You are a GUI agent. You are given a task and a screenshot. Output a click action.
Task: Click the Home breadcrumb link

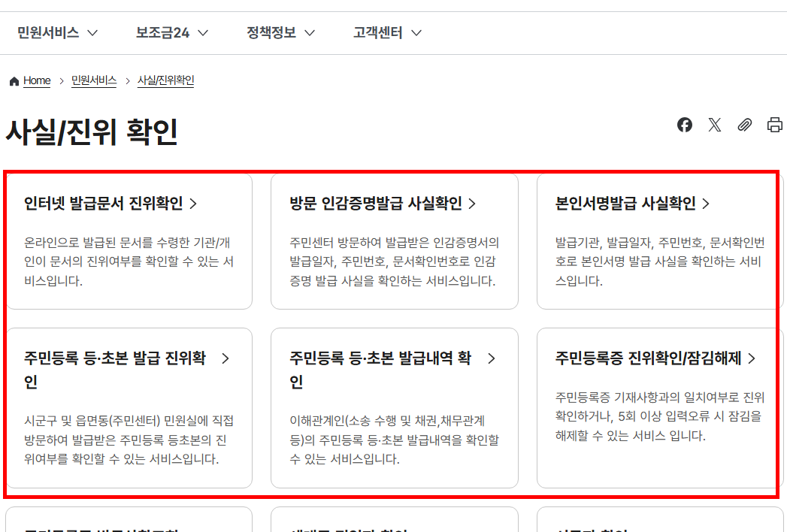click(36, 80)
